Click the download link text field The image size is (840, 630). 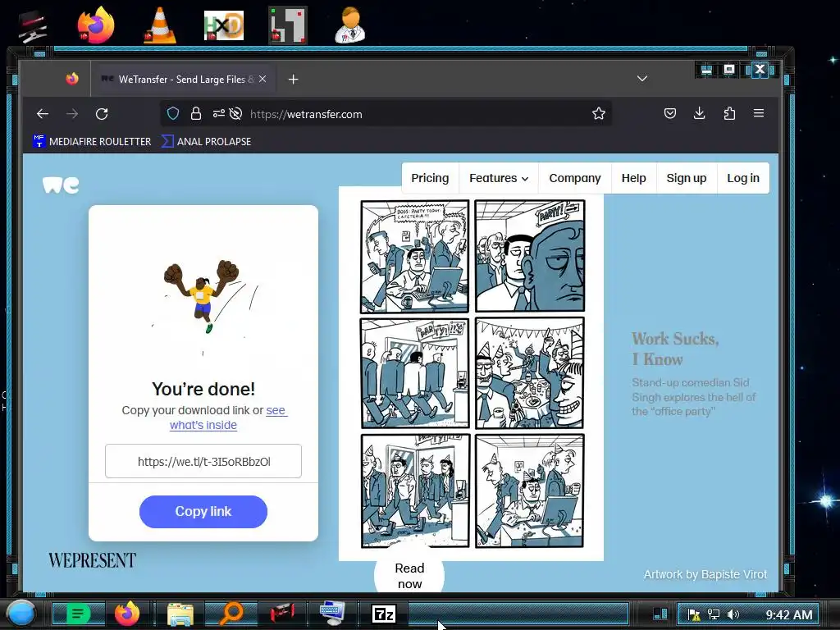203,461
